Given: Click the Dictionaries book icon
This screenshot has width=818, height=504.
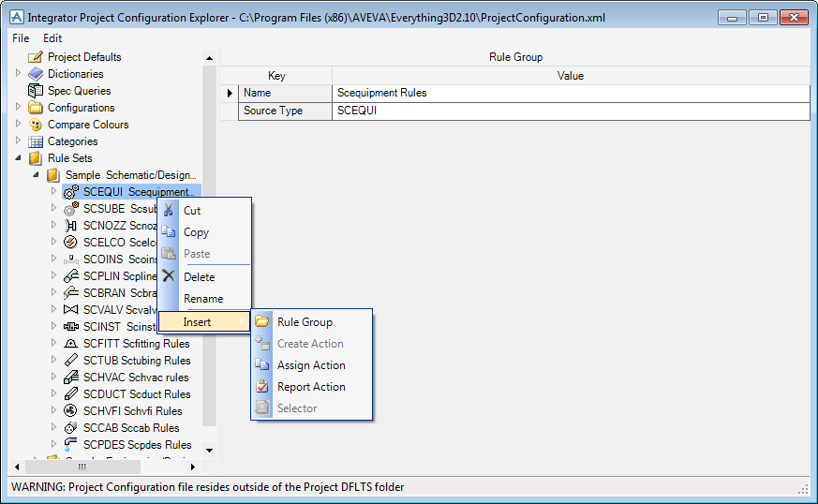Looking at the screenshot, I should coord(36,74).
